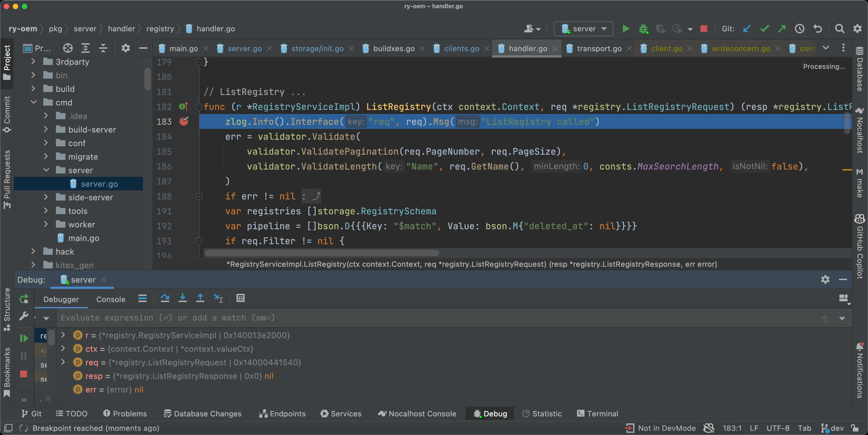Screen dimensions: 868x435
Task: Stop the running process with red square
Action: click(703, 29)
